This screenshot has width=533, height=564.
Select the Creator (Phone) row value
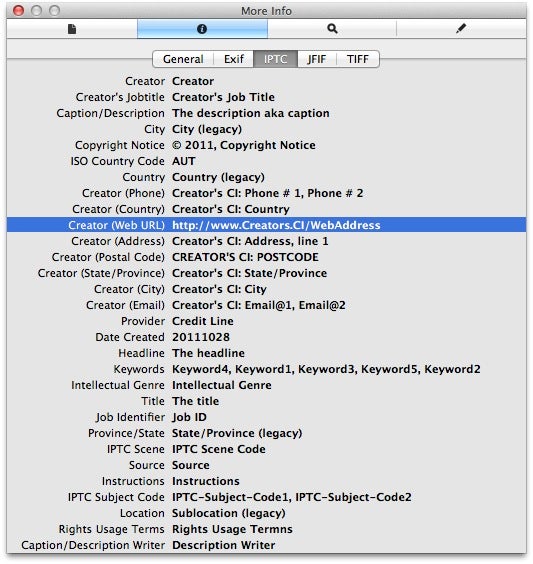tap(267, 193)
